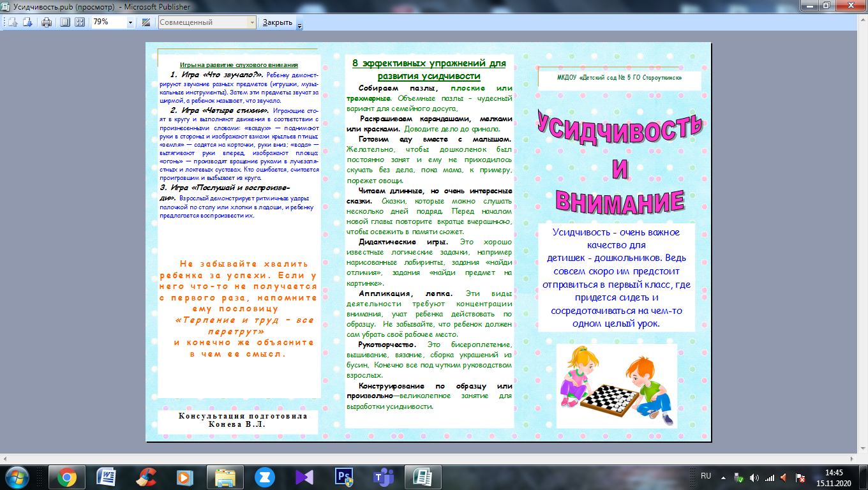
Task: Open Microsoft Word from the taskbar
Action: (105, 477)
